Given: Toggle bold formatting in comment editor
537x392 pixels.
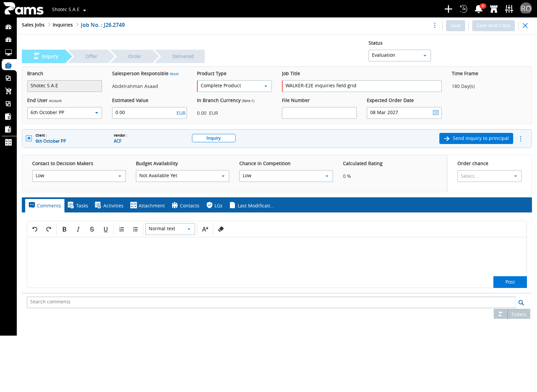Looking at the screenshot, I should [64, 229].
